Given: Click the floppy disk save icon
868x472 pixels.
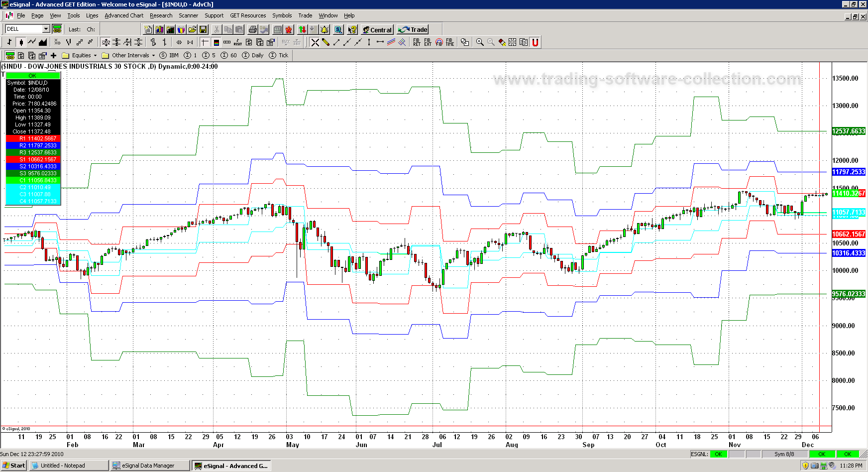Looking at the screenshot, I should pyautogui.click(x=203, y=30).
